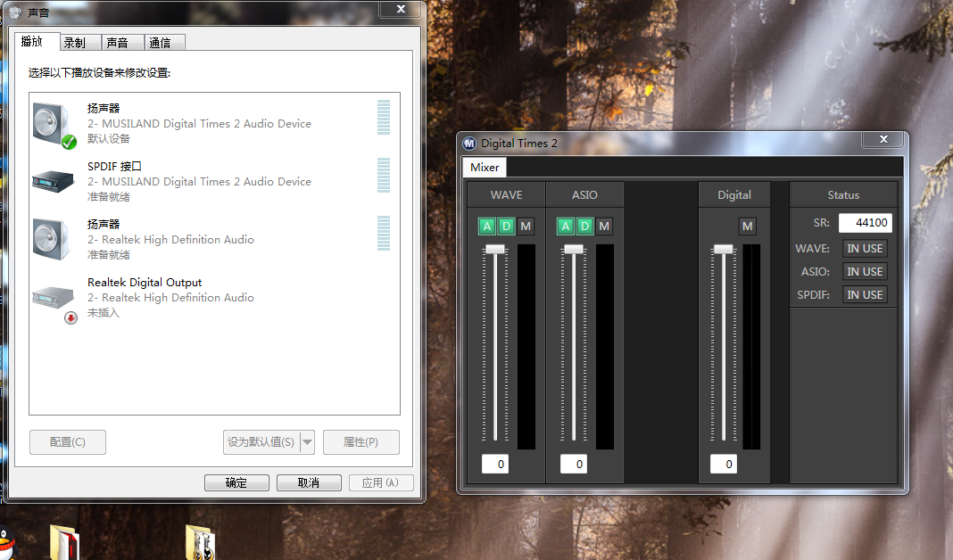This screenshot has height=560, width=953.
Task: Toggle the A button on ASIO channel
Action: pos(566,226)
